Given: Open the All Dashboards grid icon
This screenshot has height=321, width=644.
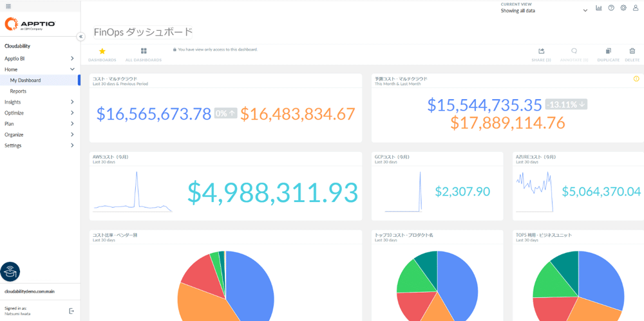Looking at the screenshot, I should [x=144, y=51].
